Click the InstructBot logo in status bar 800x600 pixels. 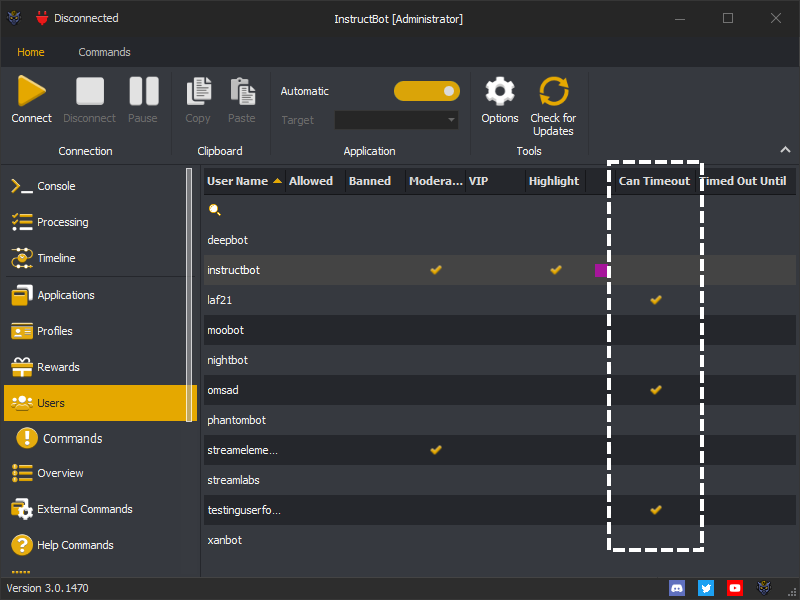[x=764, y=588]
